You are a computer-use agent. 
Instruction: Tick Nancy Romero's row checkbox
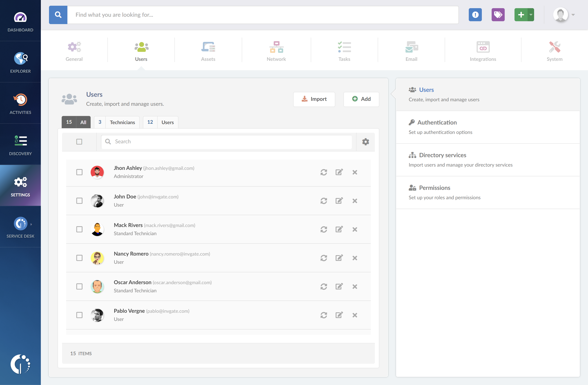click(x=79, y=258)
